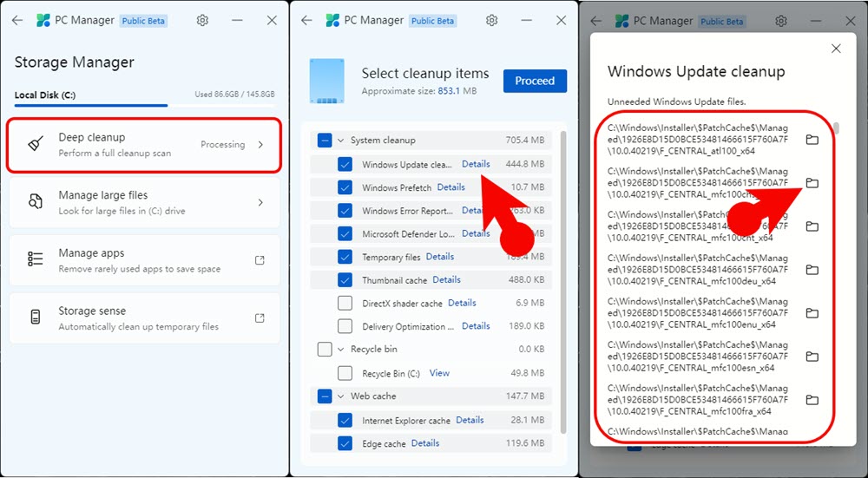The image size is (868, 478).
Task: Click 'Unneeded Windows Update files.' text
Action: tap(676, 101)
